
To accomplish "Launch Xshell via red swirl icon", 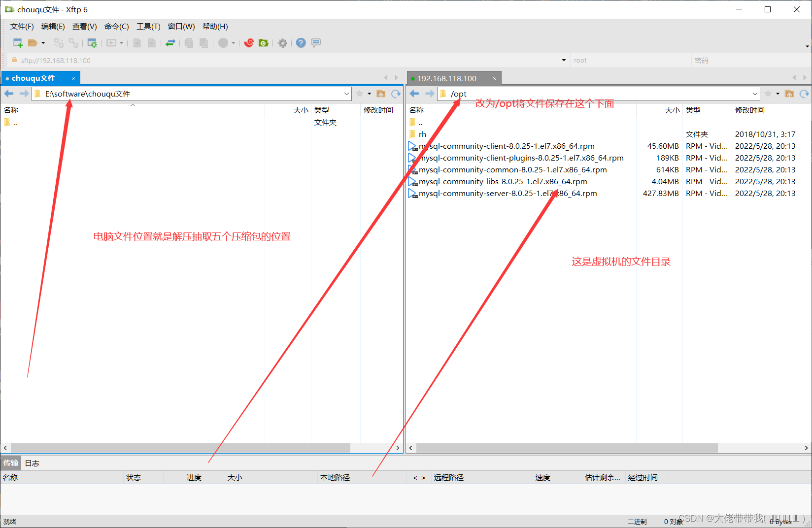I will point(249,43).
